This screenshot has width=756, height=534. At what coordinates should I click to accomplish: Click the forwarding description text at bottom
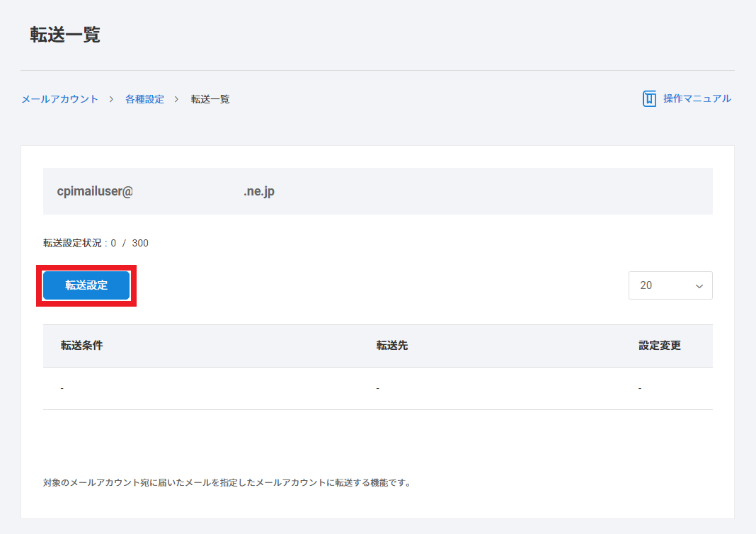click(227, 483)
